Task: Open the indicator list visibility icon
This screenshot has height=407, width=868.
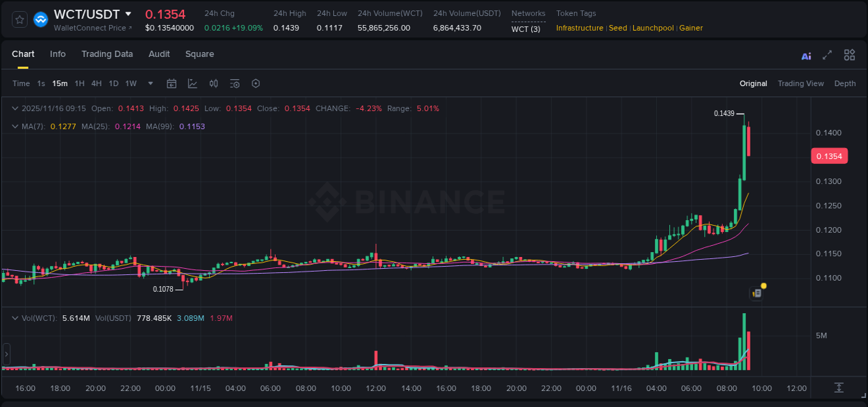Action: pyautogui.click(x=235, y=83)
